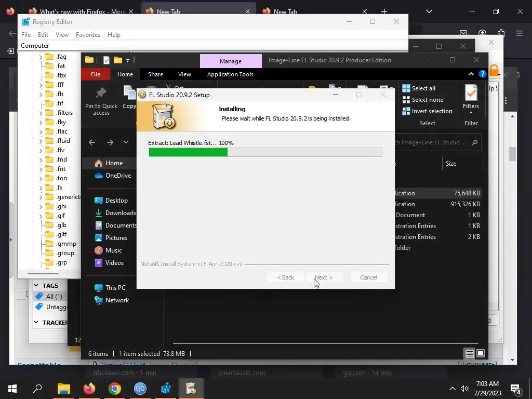The height and width of the screenshot is (399, 532).
Task: Click the search magnifier in Explorer search box
Action: [475, 142]
